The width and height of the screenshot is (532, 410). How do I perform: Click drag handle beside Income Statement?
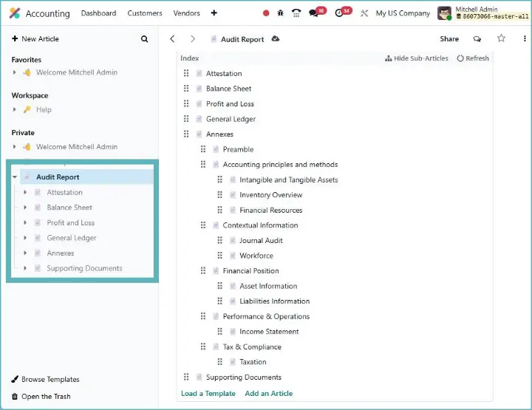220,331
